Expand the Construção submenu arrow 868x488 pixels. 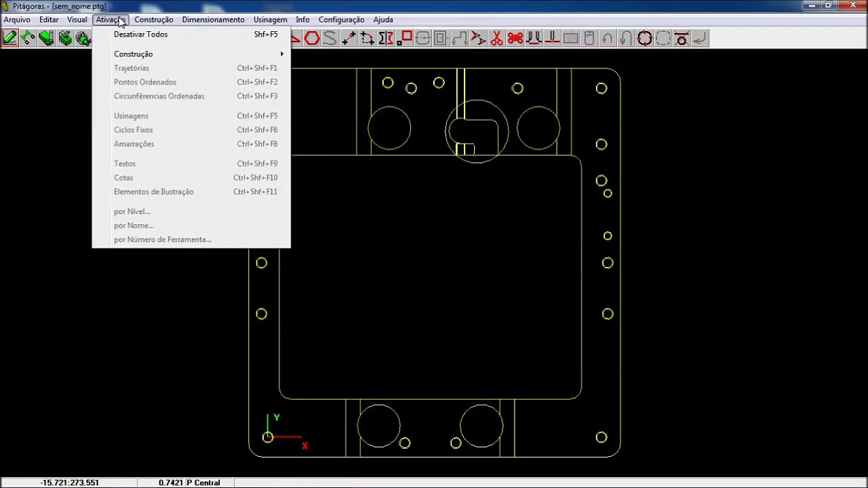[282, 54]
